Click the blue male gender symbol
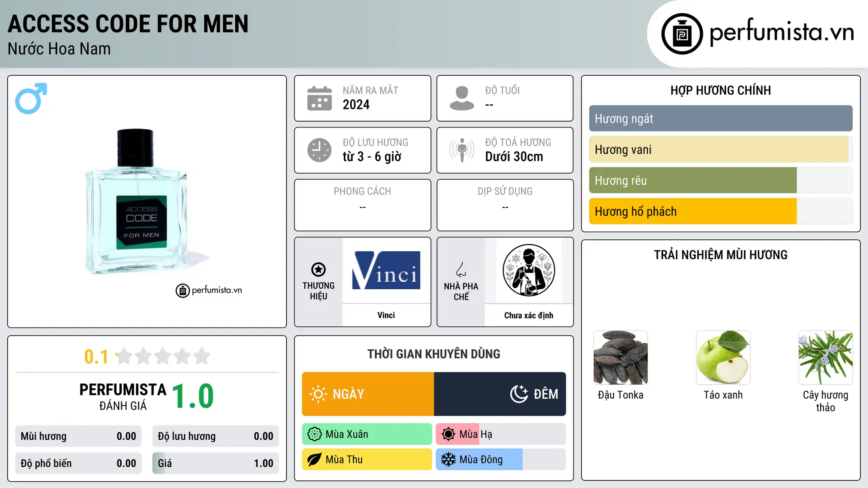This screenshot has width=868, height=488. [31, 98]
